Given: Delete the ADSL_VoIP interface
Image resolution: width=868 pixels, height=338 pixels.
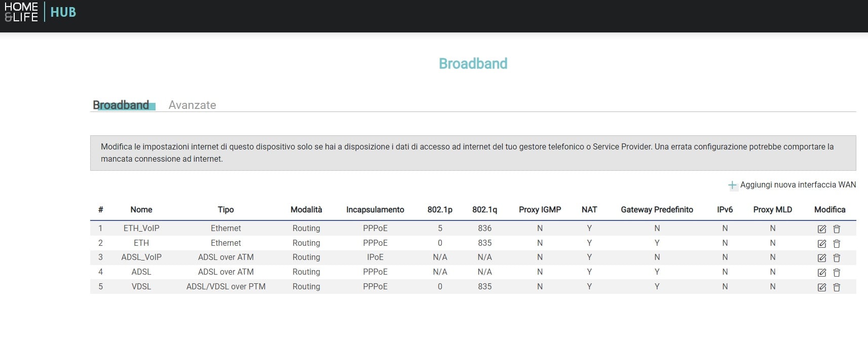Looking at the screenshot, I should (x=837, y=258).
